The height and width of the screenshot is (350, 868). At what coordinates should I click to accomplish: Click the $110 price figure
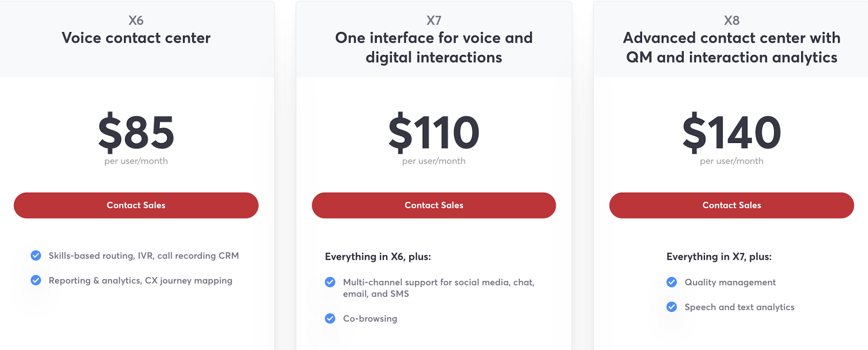click(434, 132)
